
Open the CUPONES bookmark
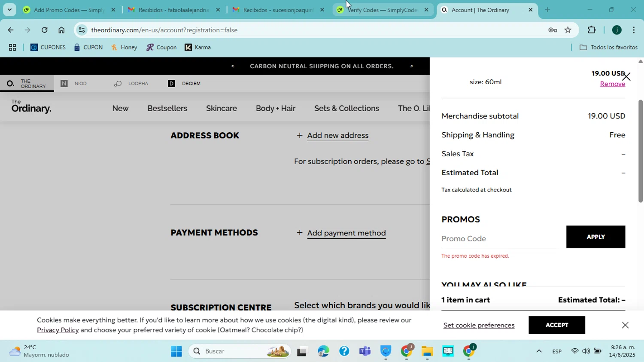pos(48,48)
